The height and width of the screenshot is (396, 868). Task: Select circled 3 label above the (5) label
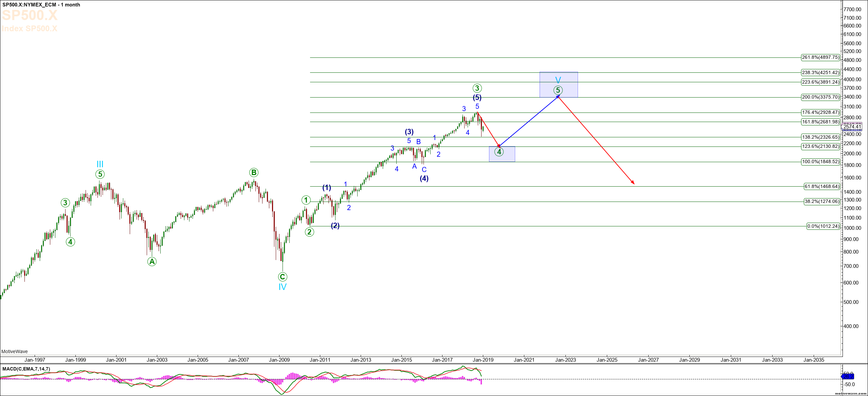477,88
